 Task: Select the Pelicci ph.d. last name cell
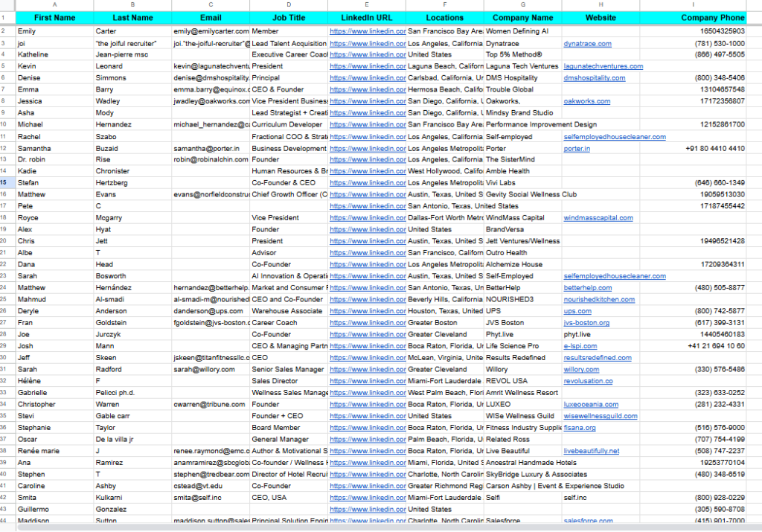pos(132,393)
